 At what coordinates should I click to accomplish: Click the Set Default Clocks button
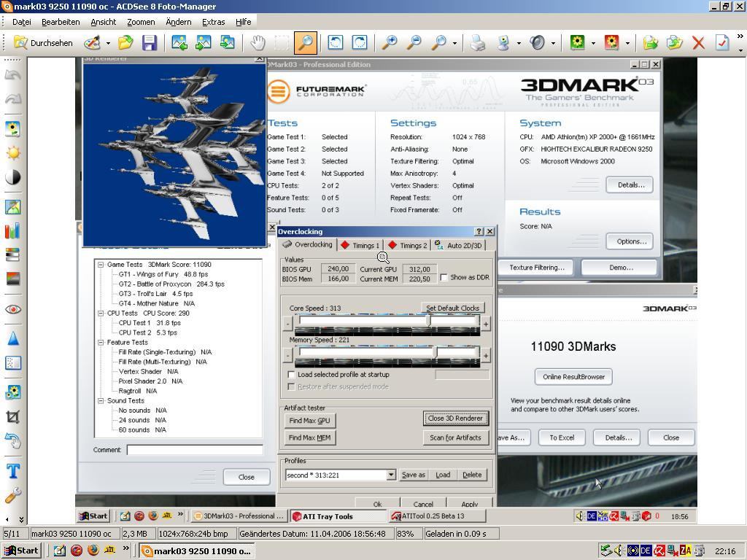(452, 308)
